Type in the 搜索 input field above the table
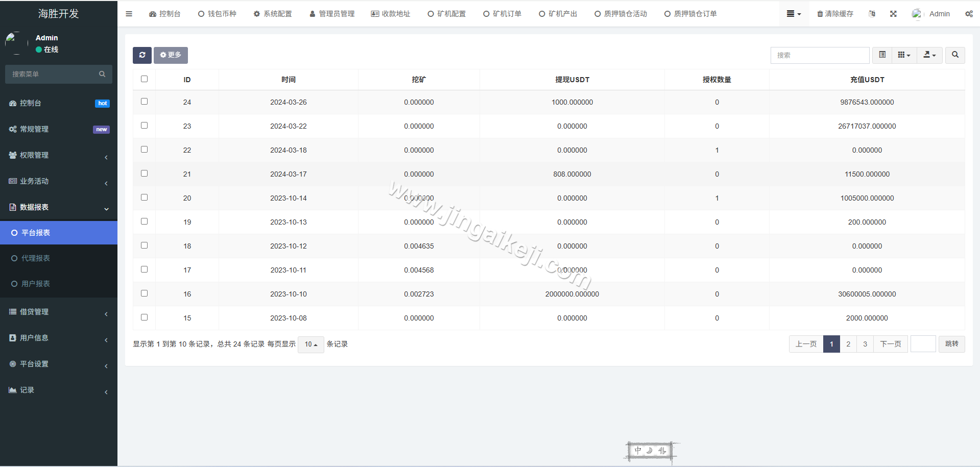The height and width of the screenshot is (467, 980). [820, 55]
